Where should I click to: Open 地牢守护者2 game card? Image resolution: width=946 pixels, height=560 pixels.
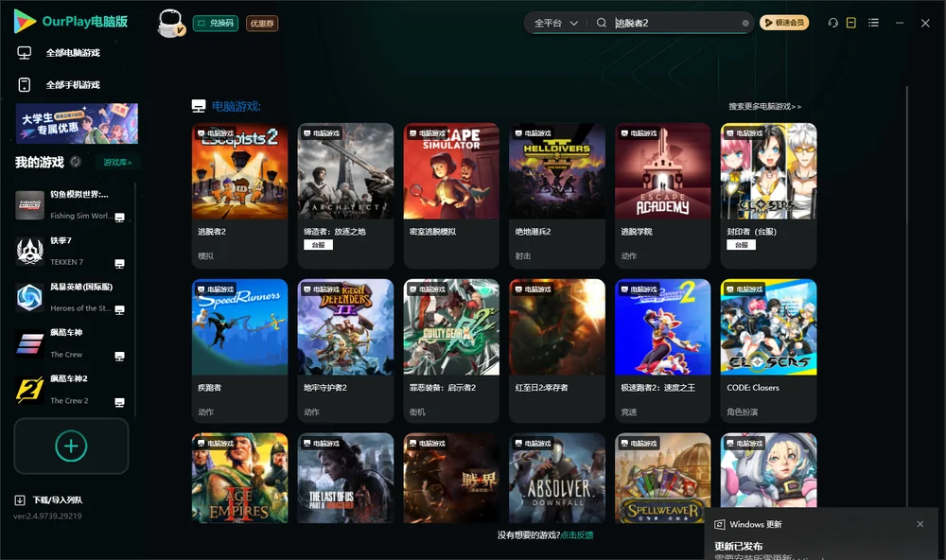345,351
